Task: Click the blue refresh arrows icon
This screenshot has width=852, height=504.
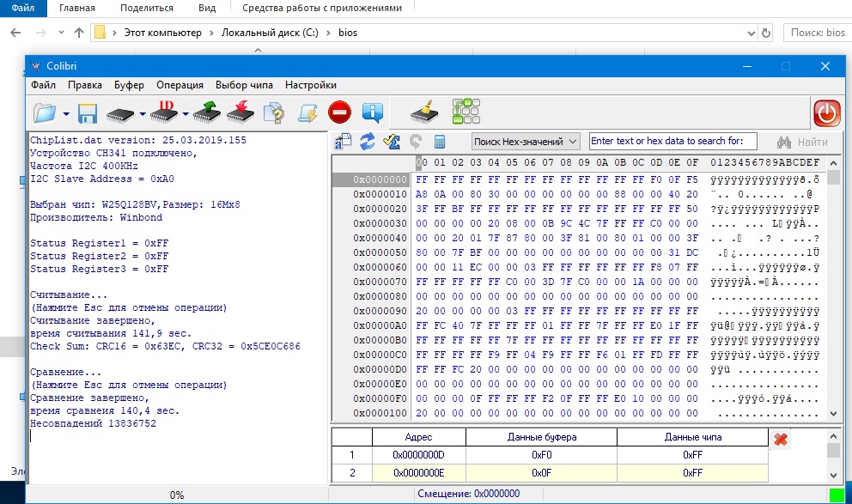Action: (368, 142)
